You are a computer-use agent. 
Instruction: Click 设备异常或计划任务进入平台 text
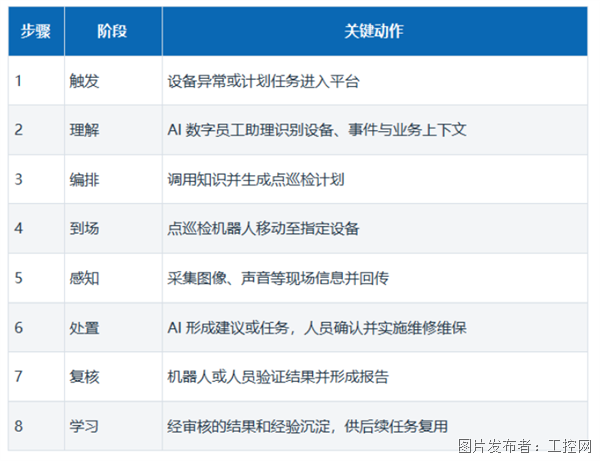[263, 81]
